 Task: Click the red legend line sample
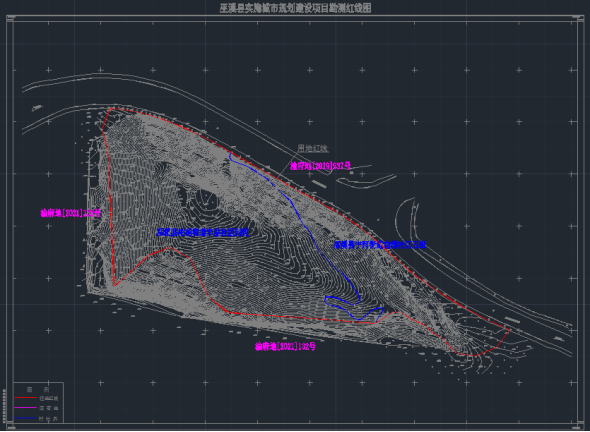point(25,398)
